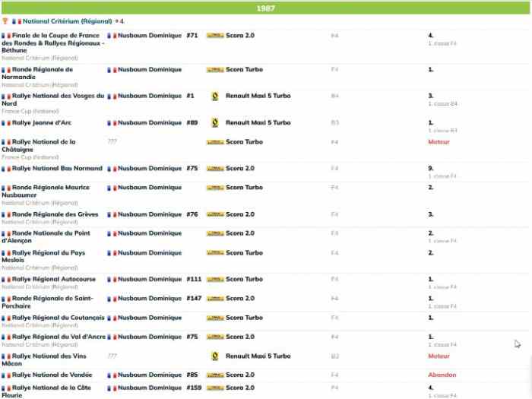Click Nusbaum Dominique in the Rallye Jeanne d'Arc row

point(150,123)
